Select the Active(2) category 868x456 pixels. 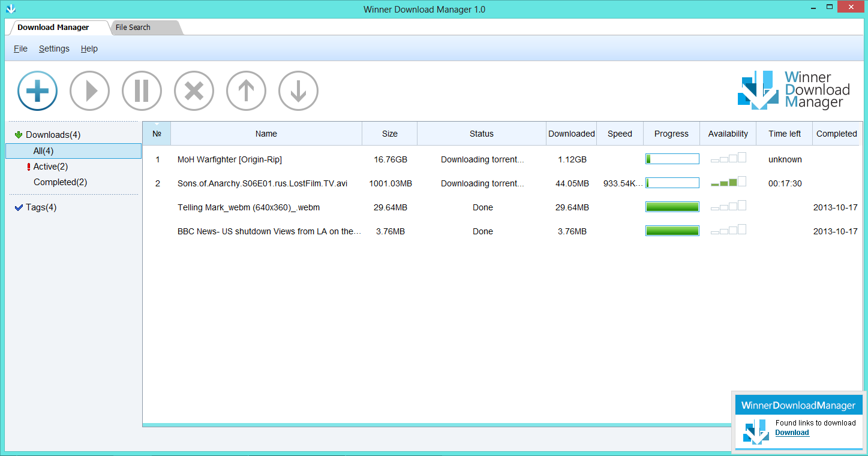click(x=50, y=167)
